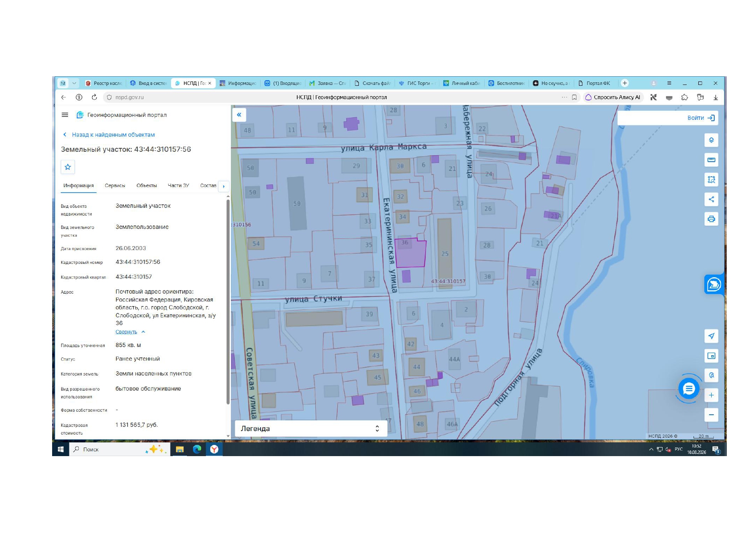Locate my position with the navigation arrow

(x=711, y=336)
